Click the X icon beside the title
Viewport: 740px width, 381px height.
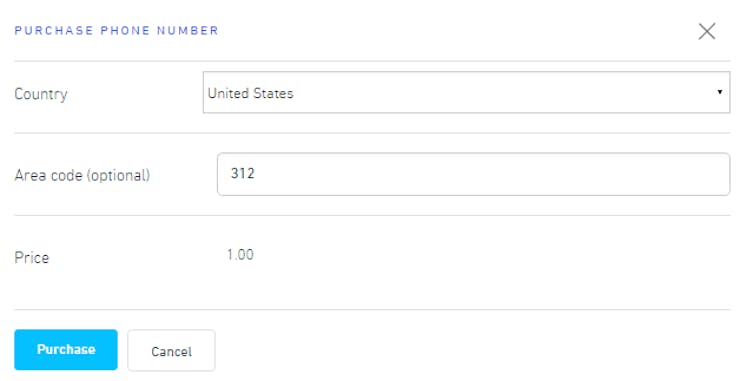tap(706, 31)
